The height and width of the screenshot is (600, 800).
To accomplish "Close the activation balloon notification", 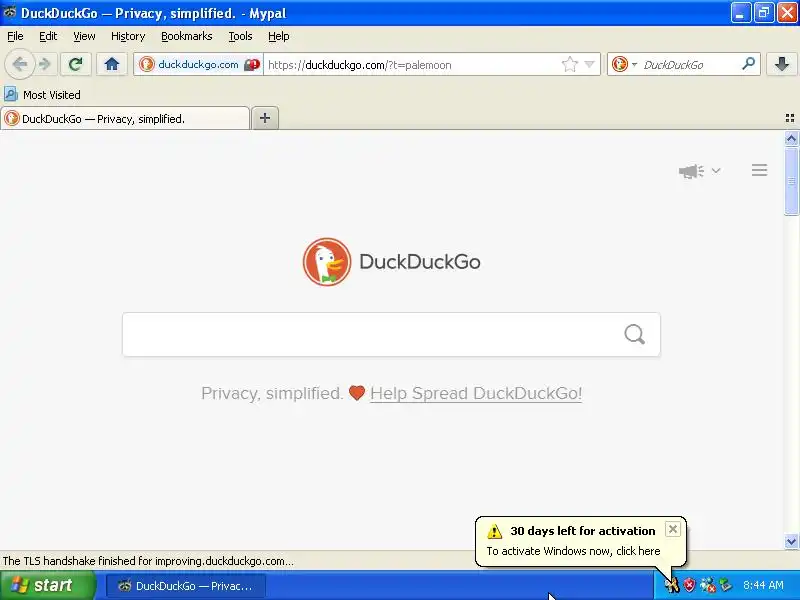I will 672,529.
